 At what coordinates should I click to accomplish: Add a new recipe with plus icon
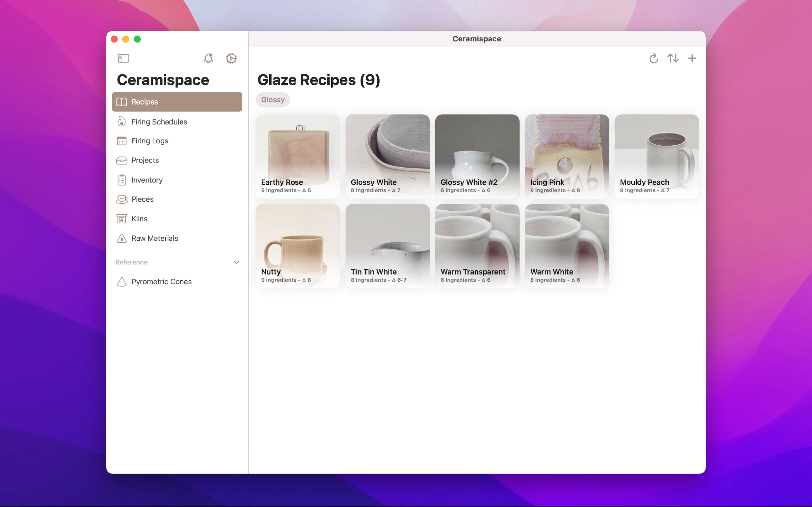(x=692, y=58)
